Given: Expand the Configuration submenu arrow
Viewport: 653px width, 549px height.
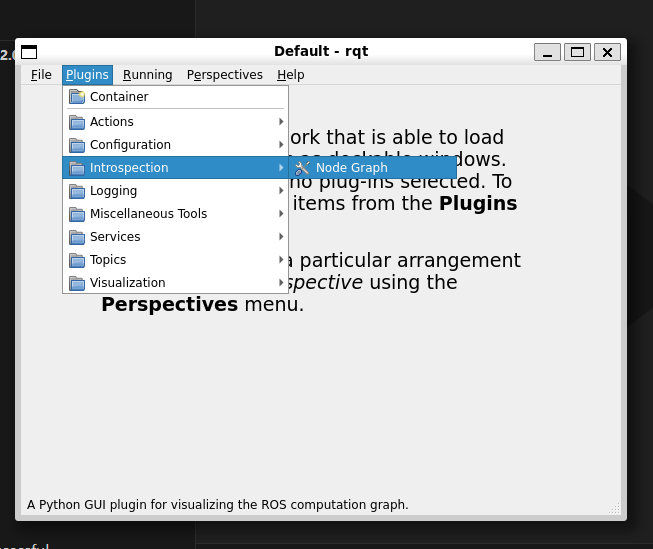Looking at the screenshot, I should coord(281,145).
